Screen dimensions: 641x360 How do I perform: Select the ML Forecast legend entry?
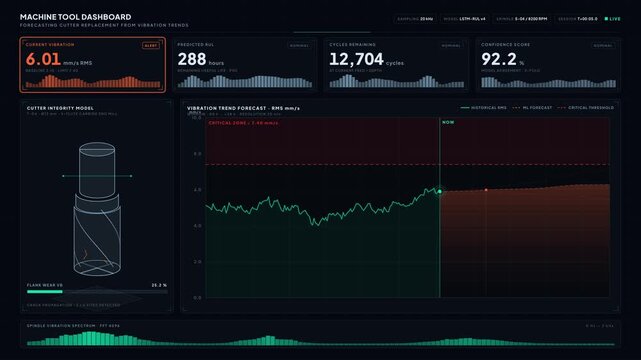click(532, 108)
